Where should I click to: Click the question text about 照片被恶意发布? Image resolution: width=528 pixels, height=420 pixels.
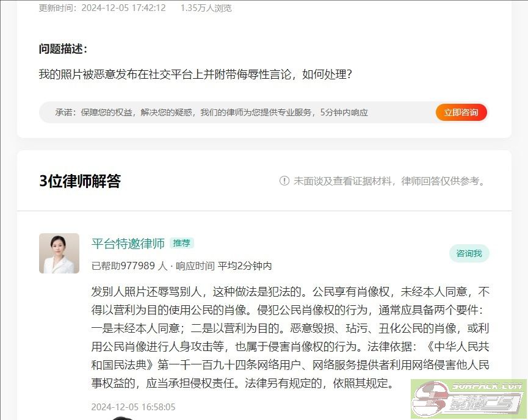click(195, 74)
